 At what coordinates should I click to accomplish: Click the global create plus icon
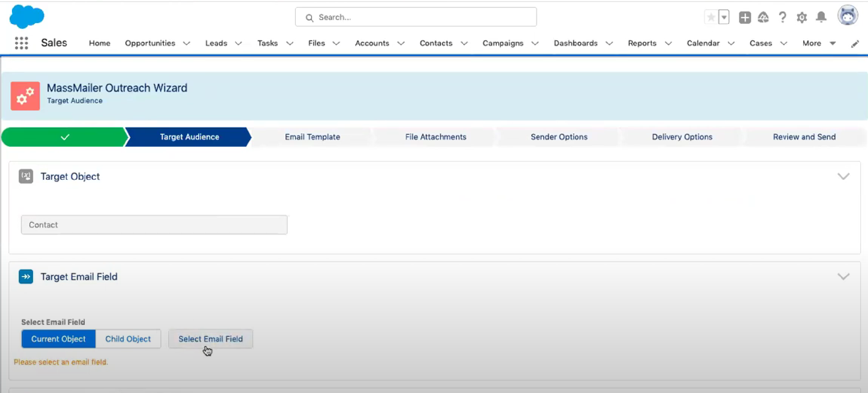(745, 17)
